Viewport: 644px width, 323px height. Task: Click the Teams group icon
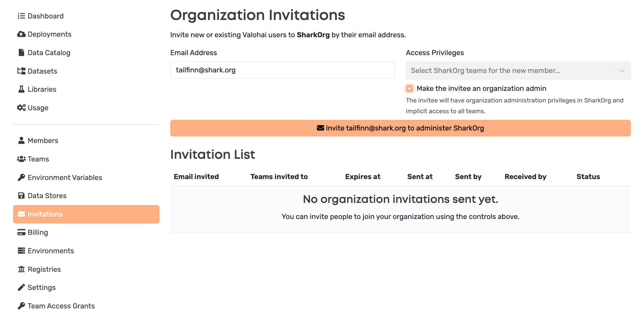pos(21,159)
